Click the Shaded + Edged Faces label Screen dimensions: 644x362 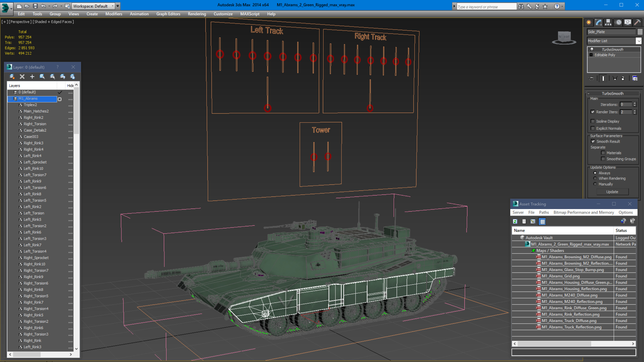(53, 22)
